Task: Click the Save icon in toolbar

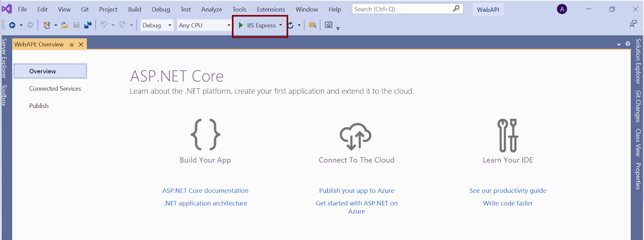Action: tap(76, 25)
